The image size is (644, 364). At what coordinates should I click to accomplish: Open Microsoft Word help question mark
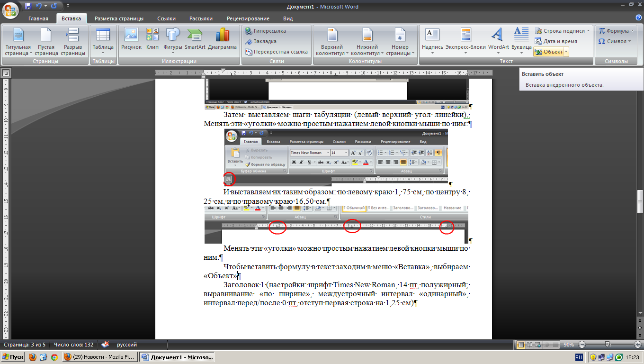(x=638, y=18)
